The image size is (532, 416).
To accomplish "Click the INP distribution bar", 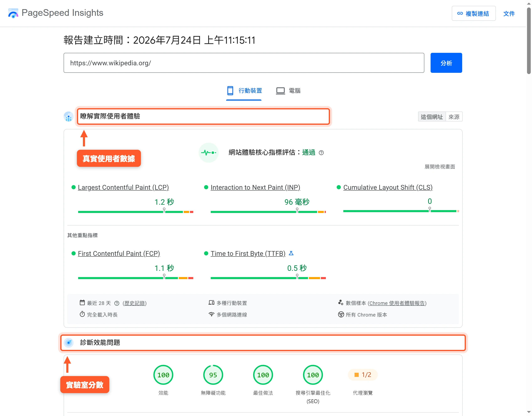I will (x=268, y=212).
